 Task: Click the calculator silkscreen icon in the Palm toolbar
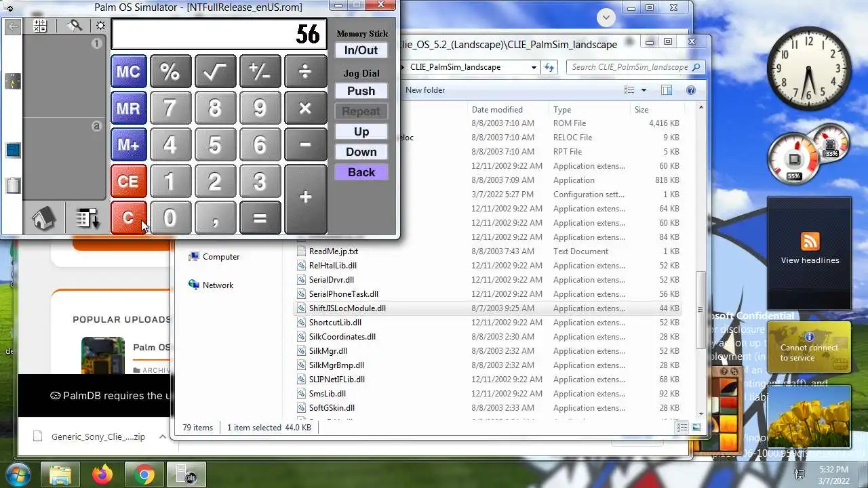40,26
